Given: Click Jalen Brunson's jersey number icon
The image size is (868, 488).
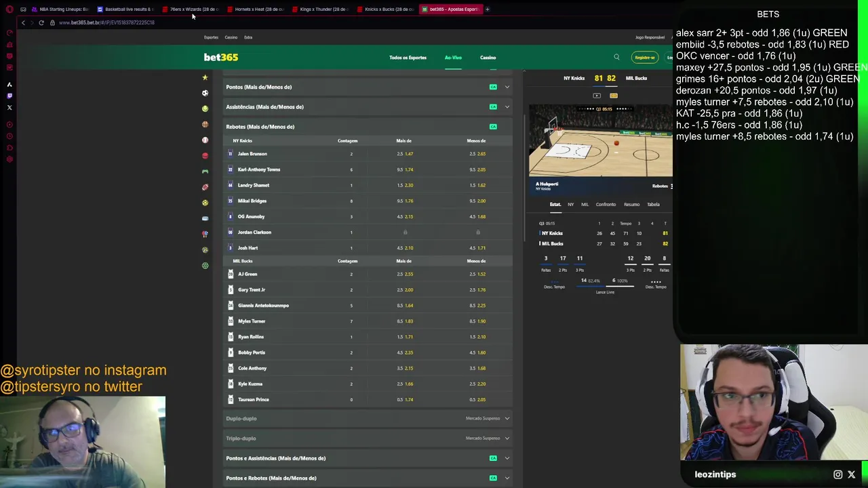Looking at the screenshot, I should click(231, 154).
